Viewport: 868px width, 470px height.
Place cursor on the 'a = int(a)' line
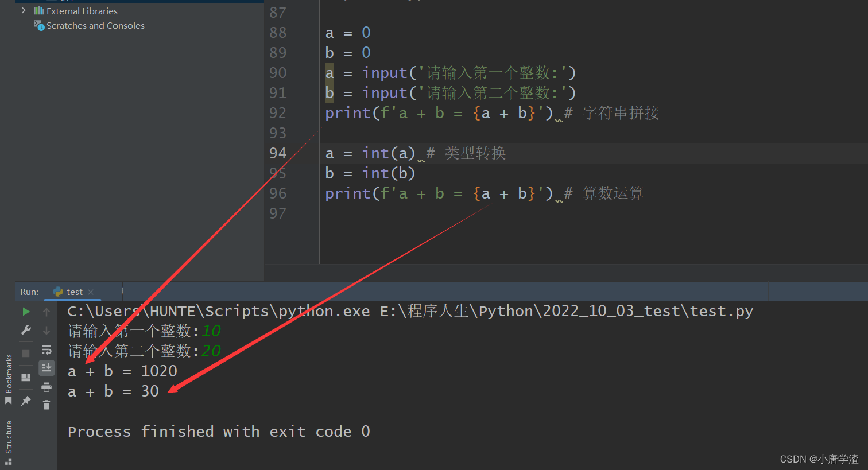click(x=370, y=153)
